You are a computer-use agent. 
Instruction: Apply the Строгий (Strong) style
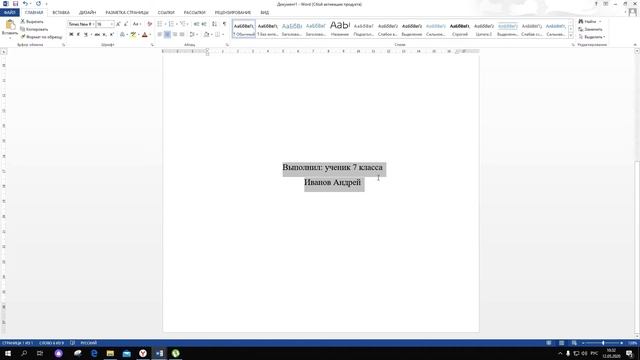[x=460, y=29]
